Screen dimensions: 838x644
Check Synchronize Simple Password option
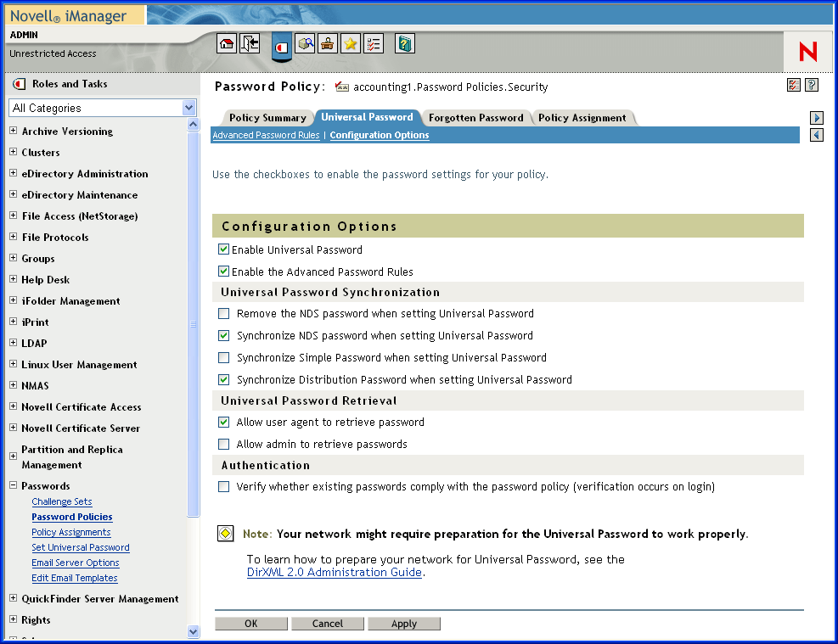point(224,357)
